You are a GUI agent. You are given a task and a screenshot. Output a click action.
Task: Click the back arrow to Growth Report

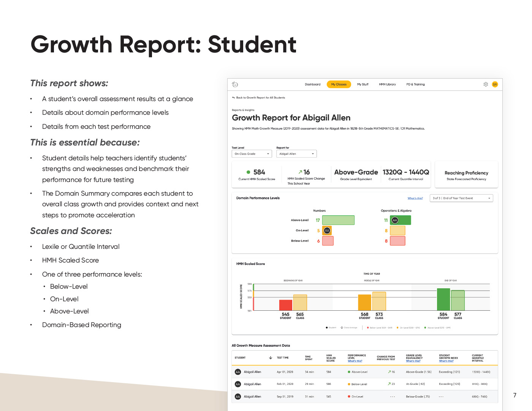pos(233,98)
